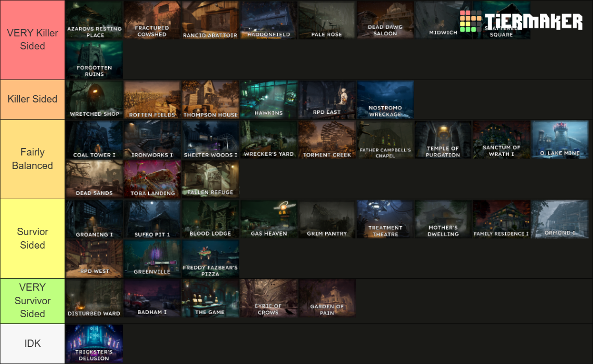Click the Fairly Balanced tier label

coord(33,159)
